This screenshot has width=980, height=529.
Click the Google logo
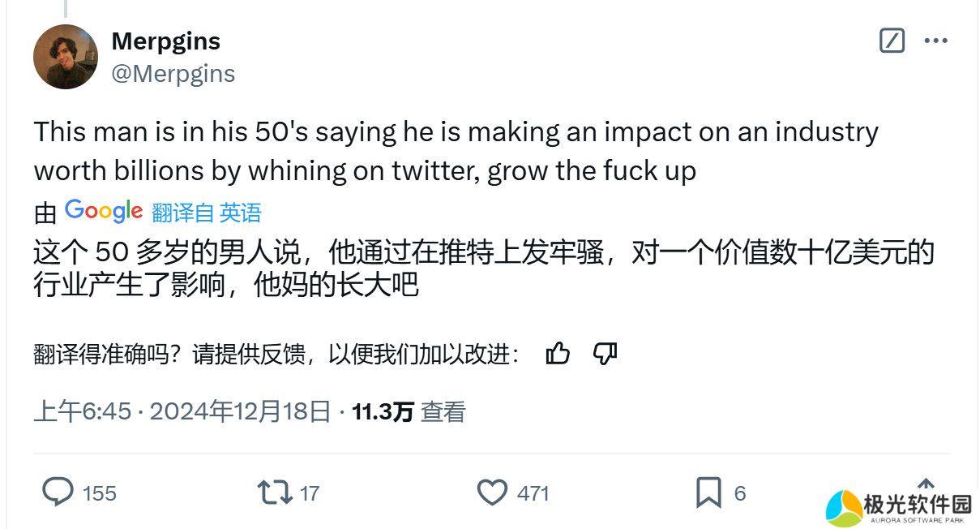coord(104,211)
